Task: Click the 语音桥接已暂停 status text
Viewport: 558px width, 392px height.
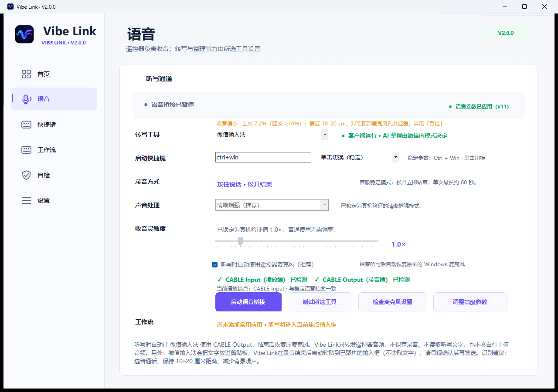Action: tap(173, 105)
